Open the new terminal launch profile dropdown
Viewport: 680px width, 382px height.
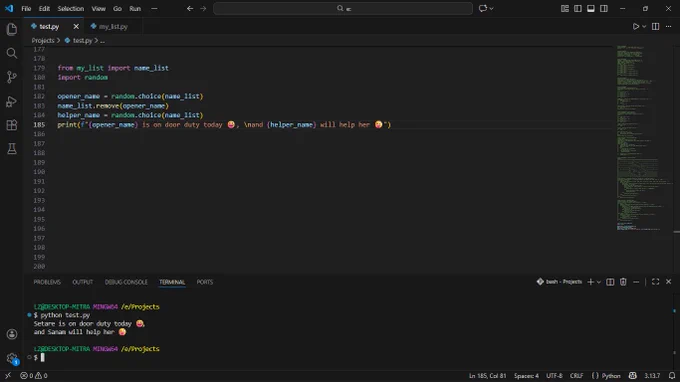coord(599,282)
